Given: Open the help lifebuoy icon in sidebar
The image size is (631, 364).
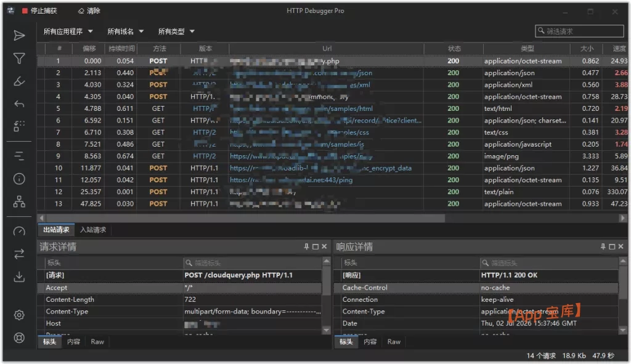Looking at the screenshot, I should pos(19,338).
